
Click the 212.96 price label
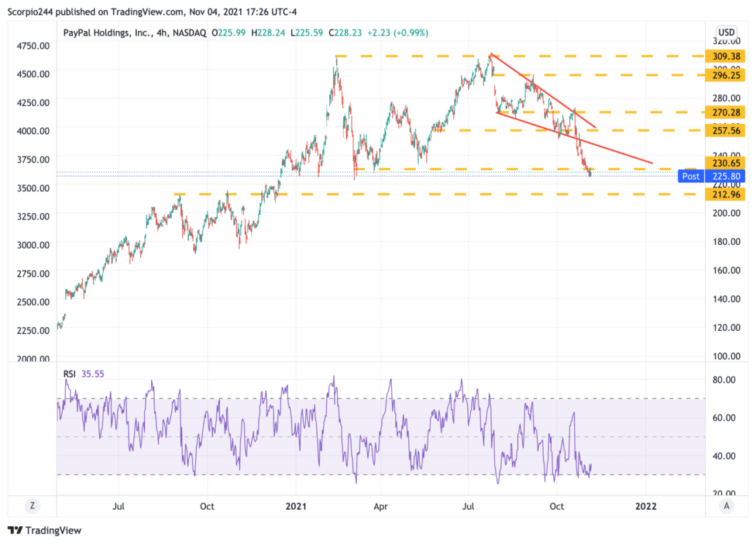[726, 195]
